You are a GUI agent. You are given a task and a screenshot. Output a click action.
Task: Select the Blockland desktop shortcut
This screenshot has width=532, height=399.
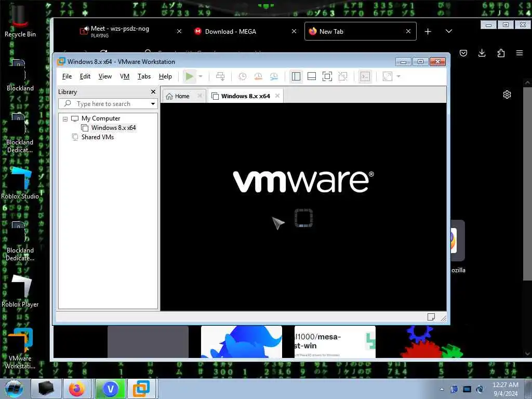tap(20, 75)
